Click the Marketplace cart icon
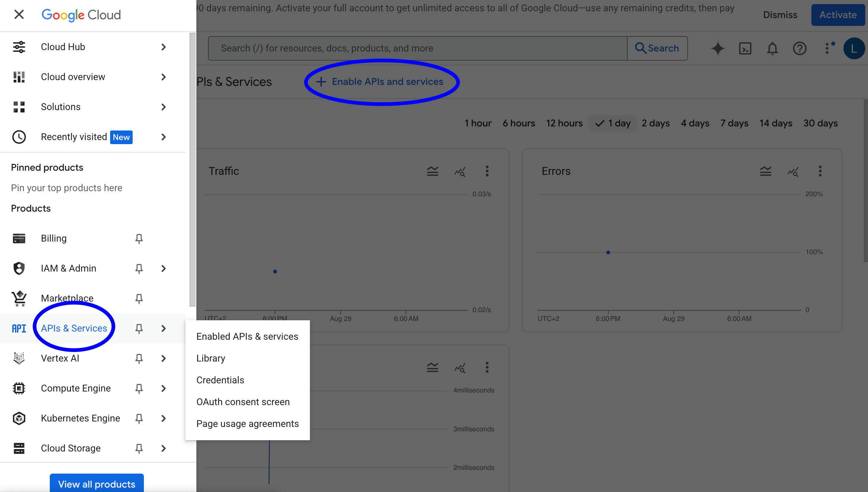 pyautogui.click(x=19, y=298)
